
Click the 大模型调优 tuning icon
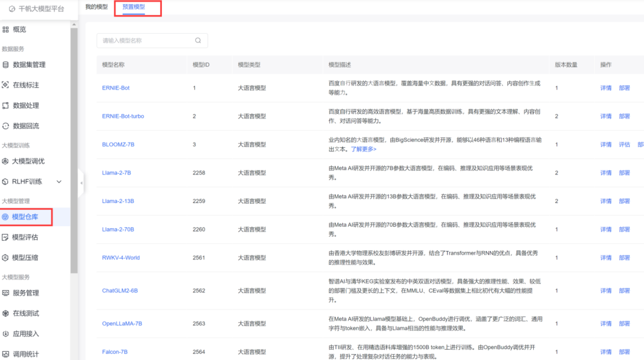coord(5,161)
